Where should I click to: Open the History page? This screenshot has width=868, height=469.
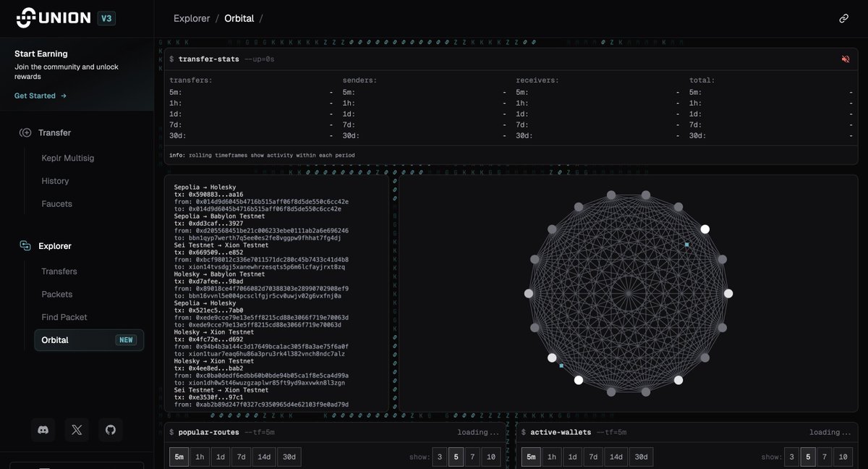tap(55, 181)
